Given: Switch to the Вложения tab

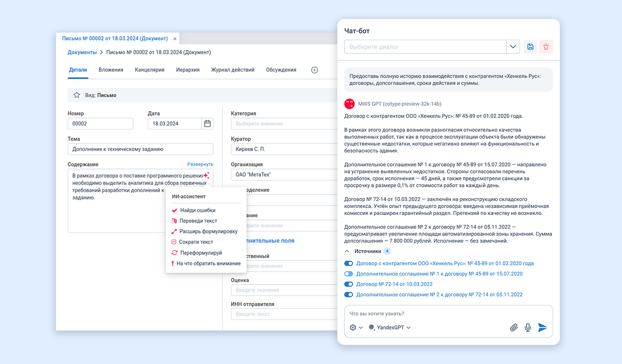Looking at the screenshot, I should (x=111, y=70).
